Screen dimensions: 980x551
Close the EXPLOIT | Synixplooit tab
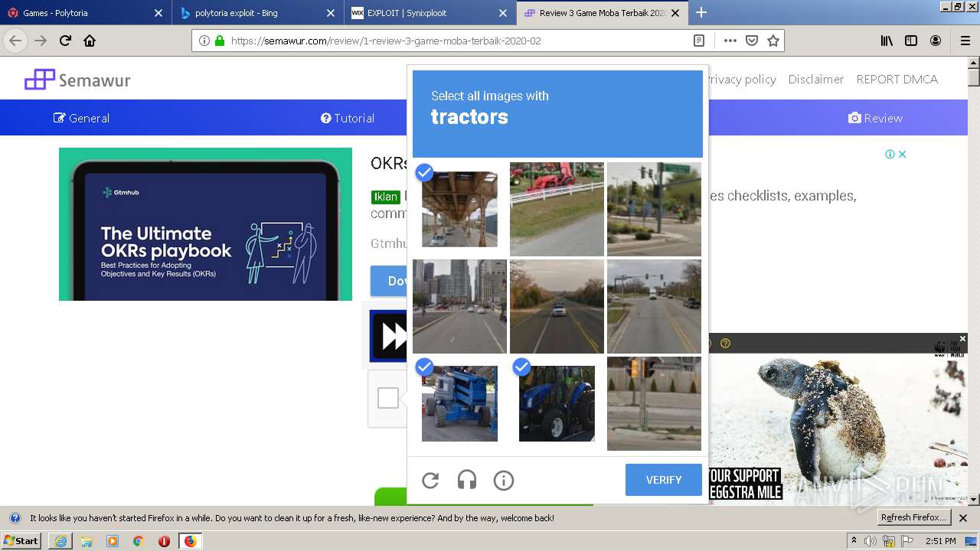(503, 13)
